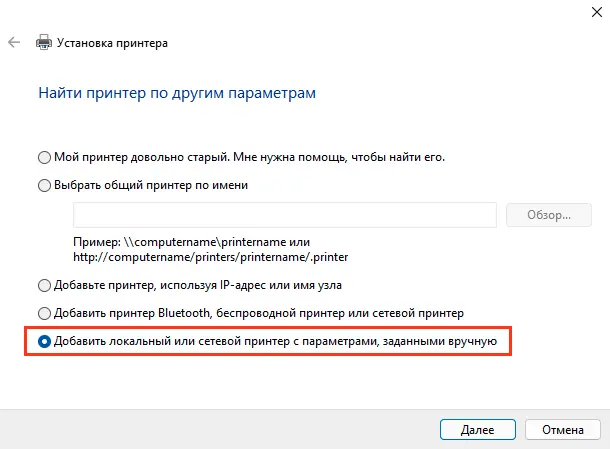This screenshot has height=449, width=610.
Task: Click the 'Обзор...' browse button
Action: (549, 215)
